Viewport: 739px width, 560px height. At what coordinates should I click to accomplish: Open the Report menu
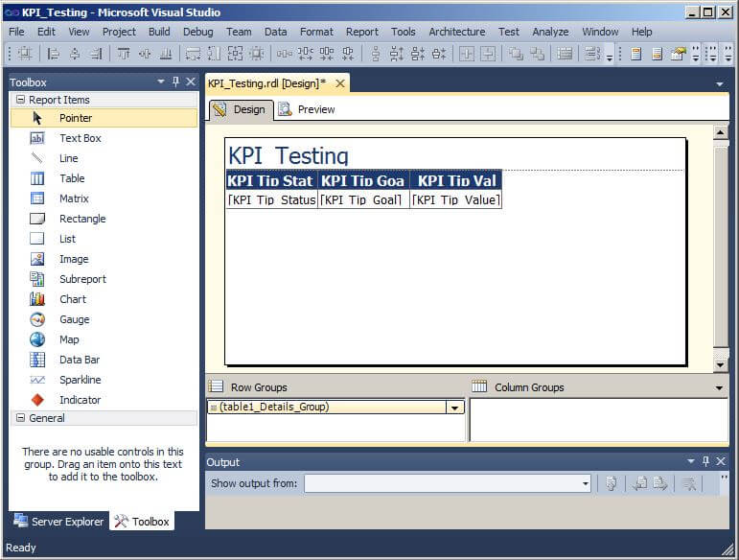362,32
